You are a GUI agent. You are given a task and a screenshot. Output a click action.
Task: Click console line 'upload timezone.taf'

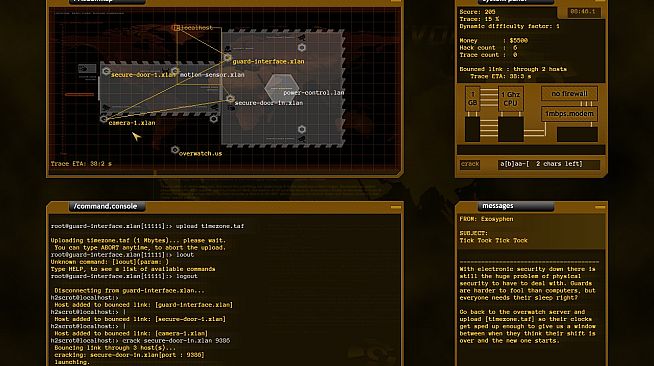pos(147,226)
